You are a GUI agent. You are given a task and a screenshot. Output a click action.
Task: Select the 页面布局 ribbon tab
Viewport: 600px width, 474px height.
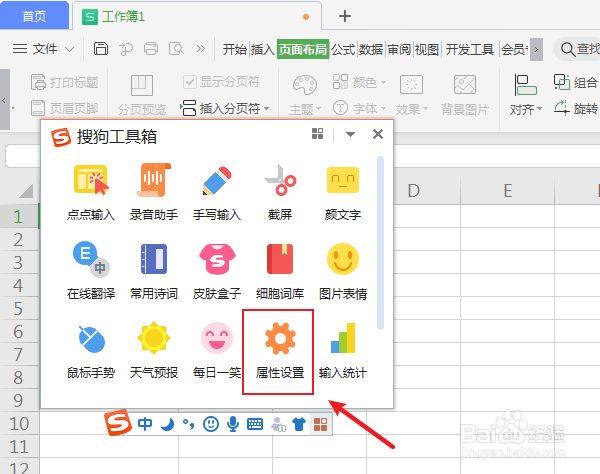pyautogui.click(x=303, y=49)
